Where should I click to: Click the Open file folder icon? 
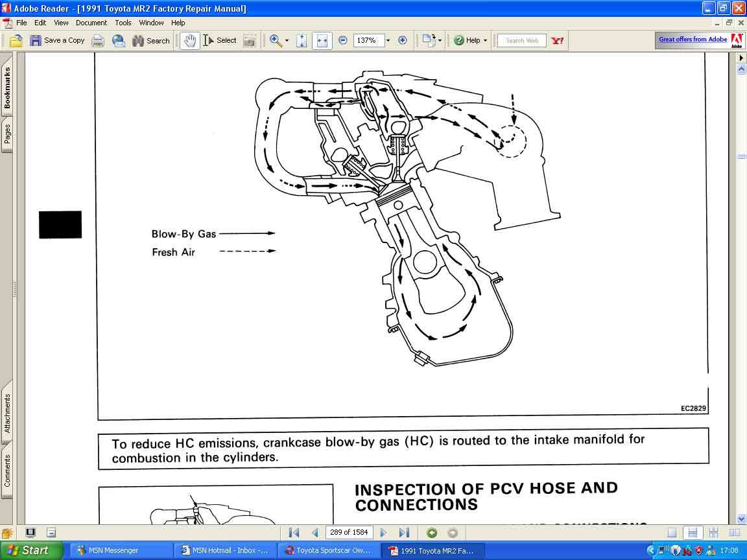point(16,40)
